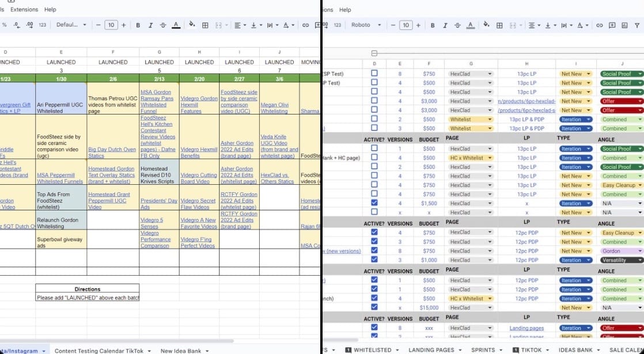The height and width of the screenshot is (354, 644).
Task: Open Iteration type dropdown in $1,500 row
Action: [x=575, y=203]
